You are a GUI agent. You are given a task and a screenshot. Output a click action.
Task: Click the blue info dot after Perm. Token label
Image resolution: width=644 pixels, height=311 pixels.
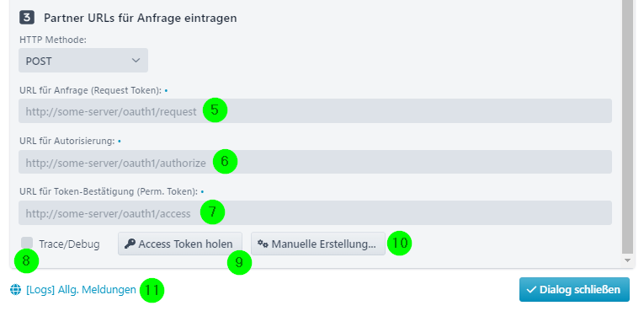pyautogui.click(x=202, y=191)
